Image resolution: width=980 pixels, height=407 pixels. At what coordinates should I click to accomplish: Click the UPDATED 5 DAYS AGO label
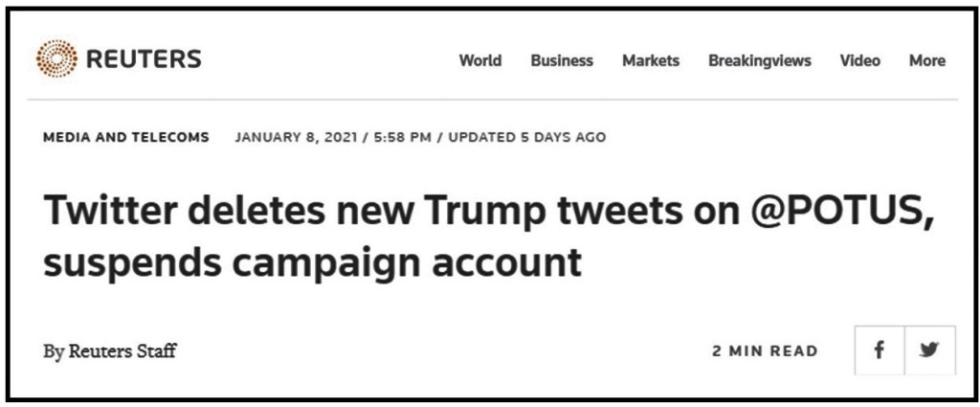(526, 137)
